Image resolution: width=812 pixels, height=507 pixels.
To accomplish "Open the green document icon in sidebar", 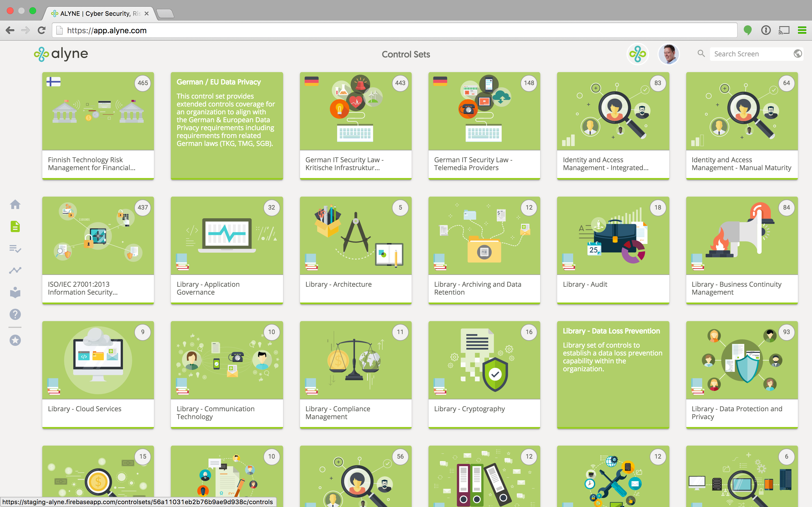I will point(15,226).
